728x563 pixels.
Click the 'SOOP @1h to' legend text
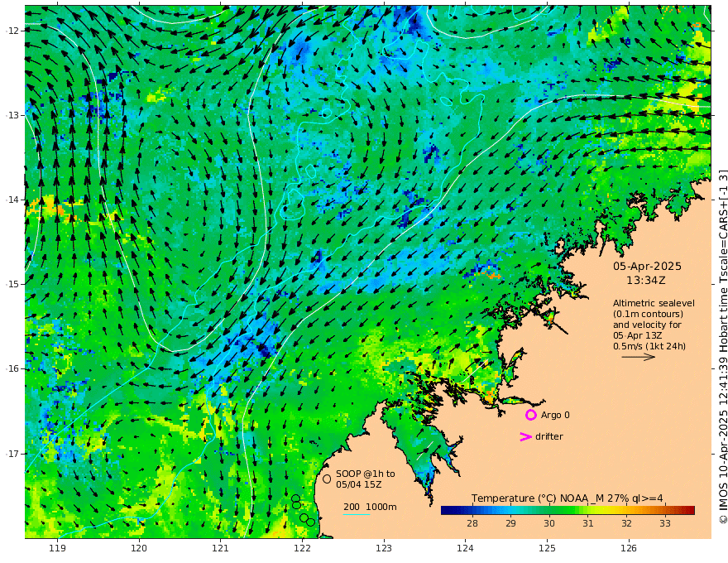(x=366, y=474)
